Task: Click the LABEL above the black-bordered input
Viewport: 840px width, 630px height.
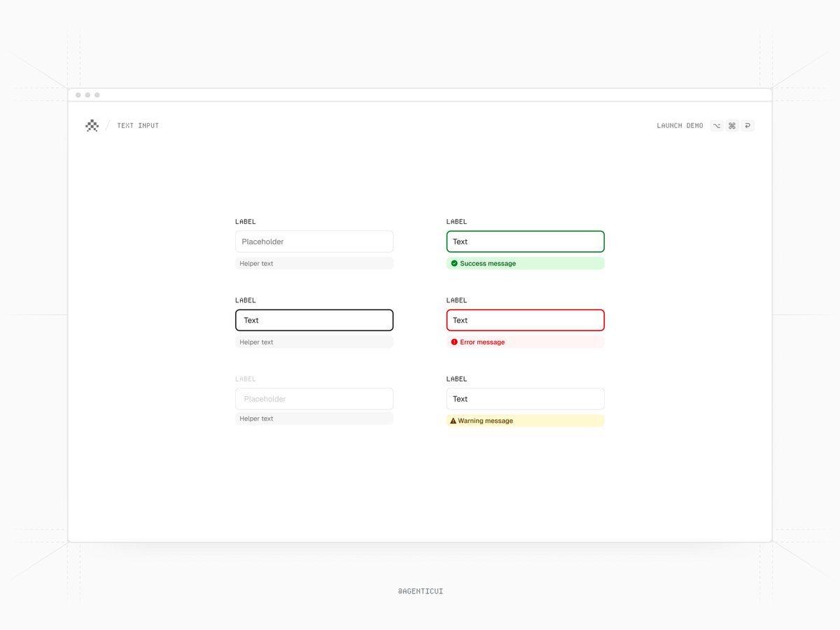Action: pyautogui.click(x=246, y=300)
